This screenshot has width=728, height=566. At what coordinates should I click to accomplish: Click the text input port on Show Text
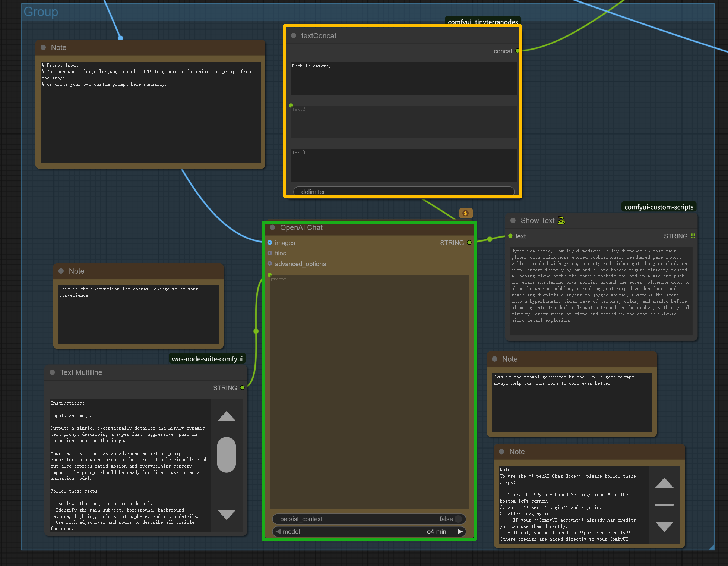pyautogui.click(x=510, y=236)
